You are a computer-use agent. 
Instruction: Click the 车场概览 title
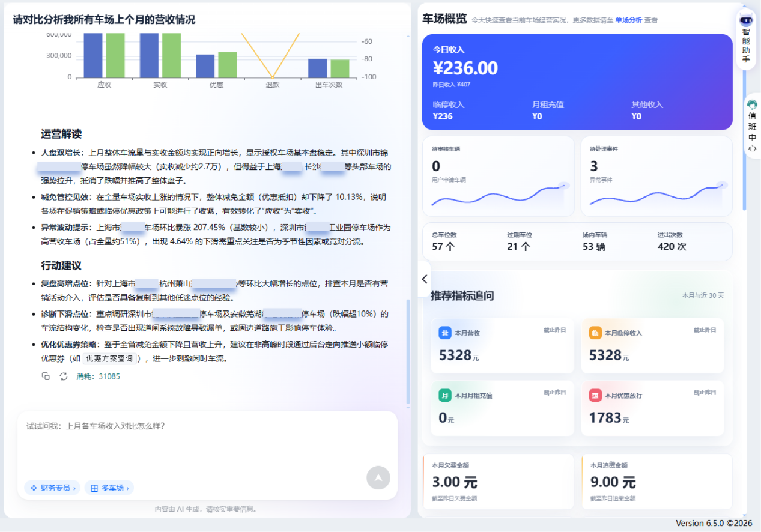tap(444, 19)
